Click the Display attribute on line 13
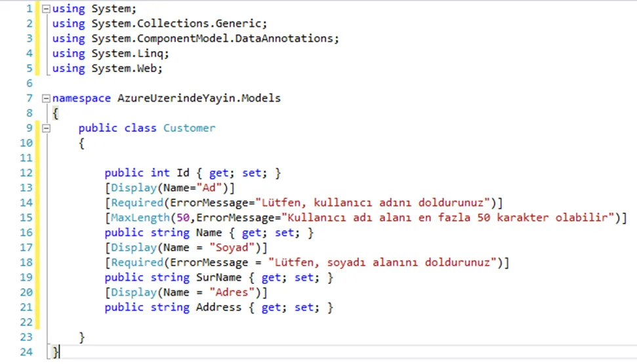Image resolution: width=637 pixels, height=364 pixels. [134, 188]
